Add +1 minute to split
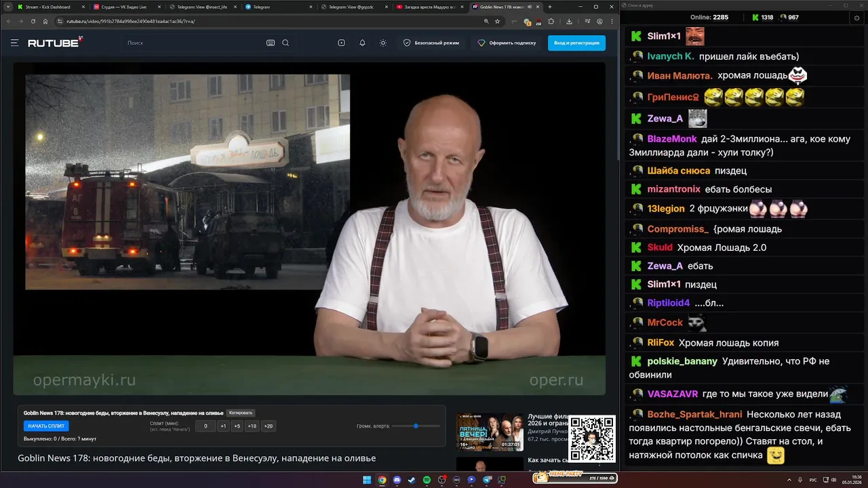 click(x=223, y=426)
